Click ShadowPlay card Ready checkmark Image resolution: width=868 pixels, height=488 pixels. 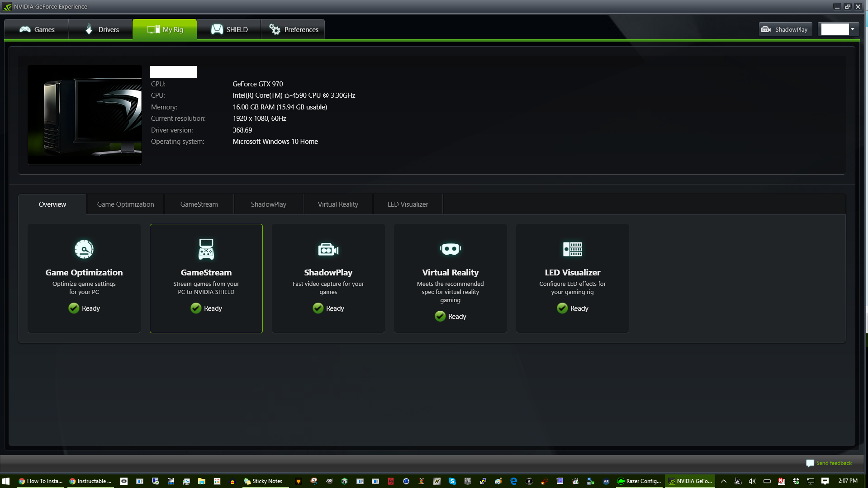[318, 308]
